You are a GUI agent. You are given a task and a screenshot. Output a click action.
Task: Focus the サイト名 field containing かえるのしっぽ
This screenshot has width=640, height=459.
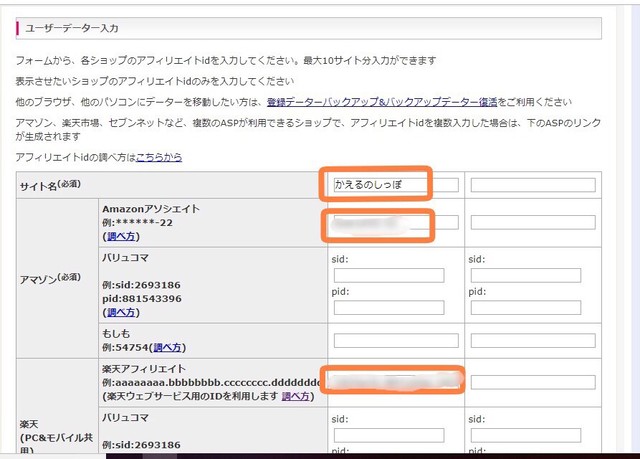[x=396, y=185]
